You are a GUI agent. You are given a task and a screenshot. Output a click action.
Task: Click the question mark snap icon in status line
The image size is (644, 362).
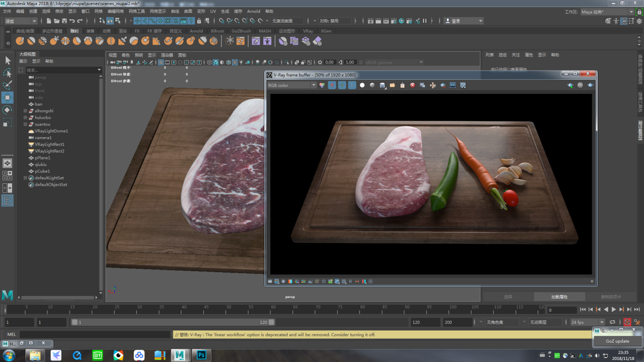(x=191, y=21)
